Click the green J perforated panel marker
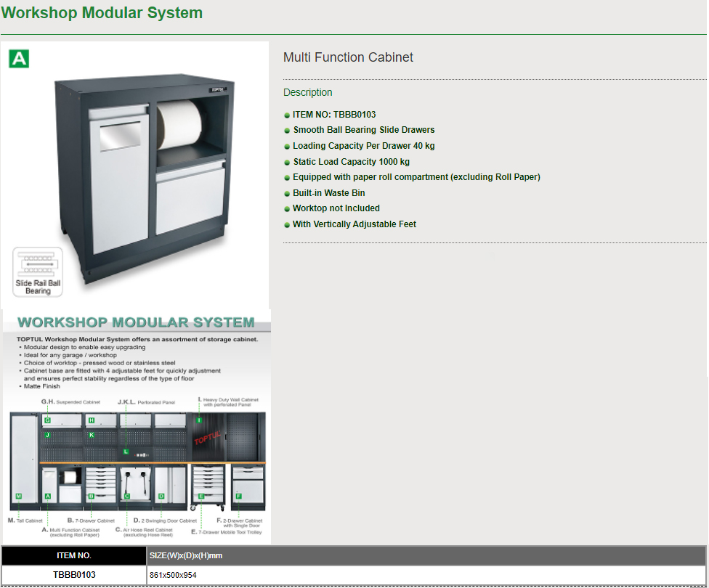This screenshot has height=588, width=709. click(x=47, y=435)
